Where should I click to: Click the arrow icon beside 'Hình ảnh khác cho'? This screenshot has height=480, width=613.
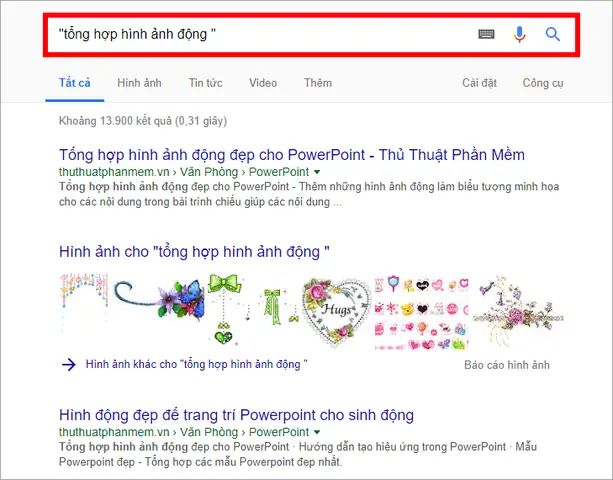pos(69,365)
